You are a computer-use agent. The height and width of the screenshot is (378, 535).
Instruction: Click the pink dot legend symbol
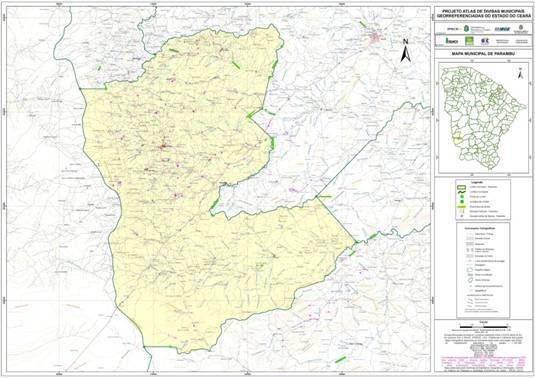click(461, 216)
